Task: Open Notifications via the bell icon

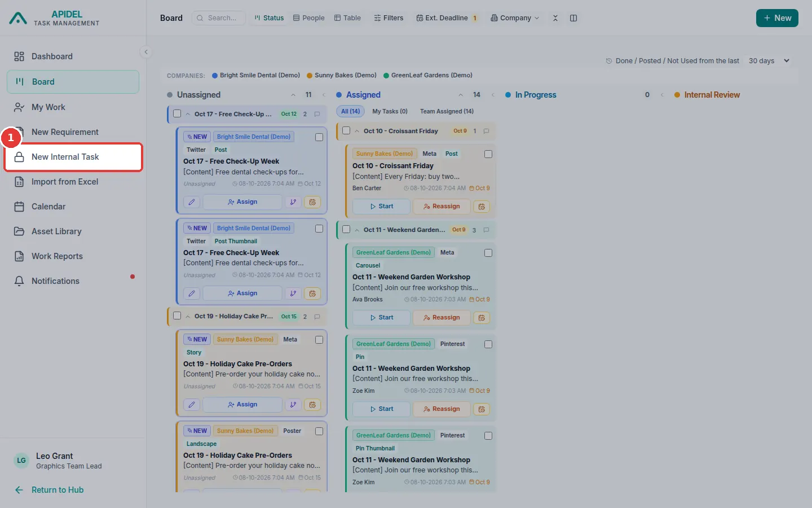Action: pos(19,281)
